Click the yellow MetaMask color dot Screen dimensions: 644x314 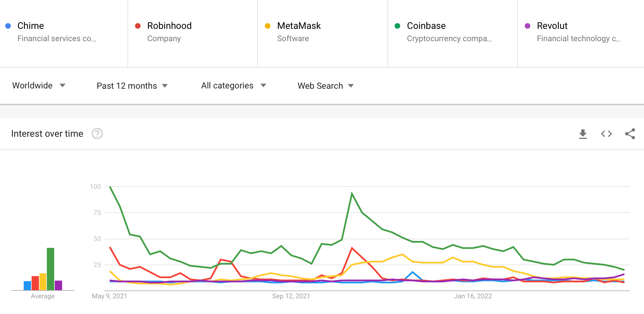pos(268,26)
